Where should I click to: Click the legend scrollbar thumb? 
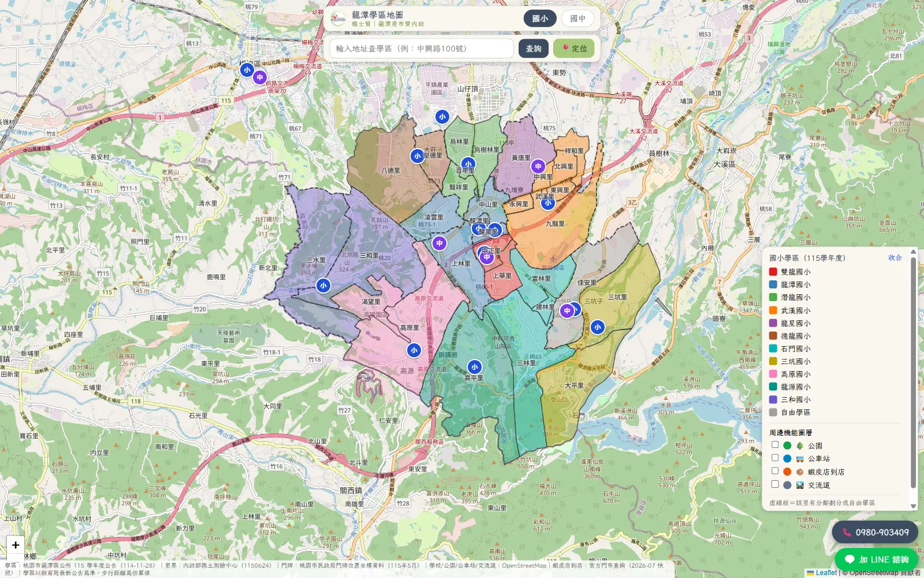click(913, 373)
